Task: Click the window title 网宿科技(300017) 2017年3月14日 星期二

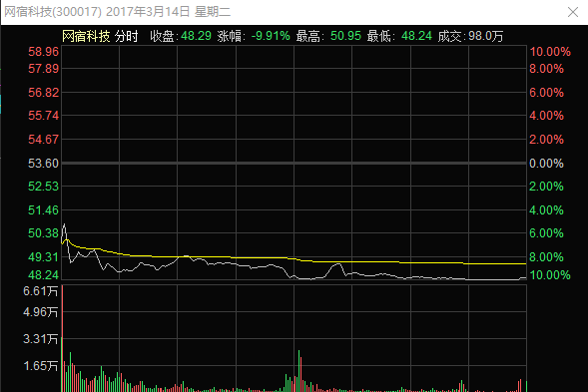Action: [x=117, y=12]
